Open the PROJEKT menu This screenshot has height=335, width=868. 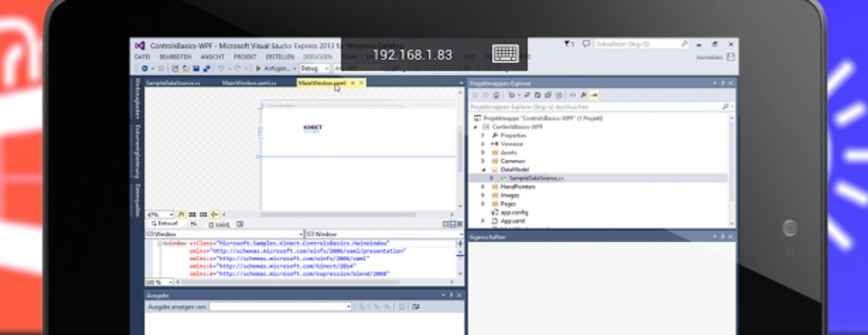point(244,57)
